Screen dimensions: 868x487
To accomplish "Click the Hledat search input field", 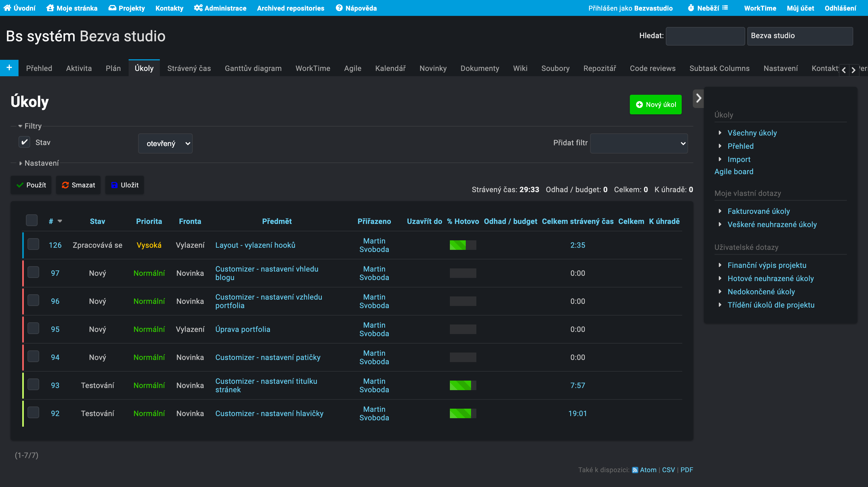I will pyautogui.click(x=705, y=36).
